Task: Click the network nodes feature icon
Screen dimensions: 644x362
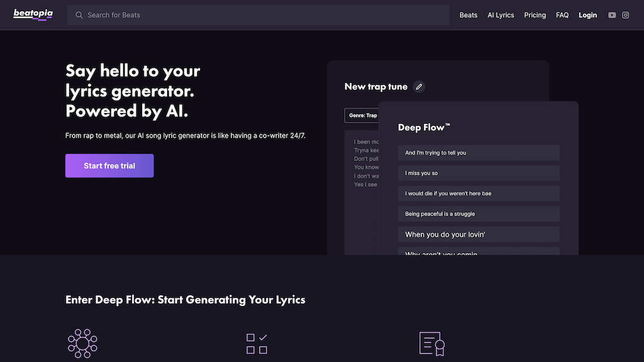Action: coord(82,343)
